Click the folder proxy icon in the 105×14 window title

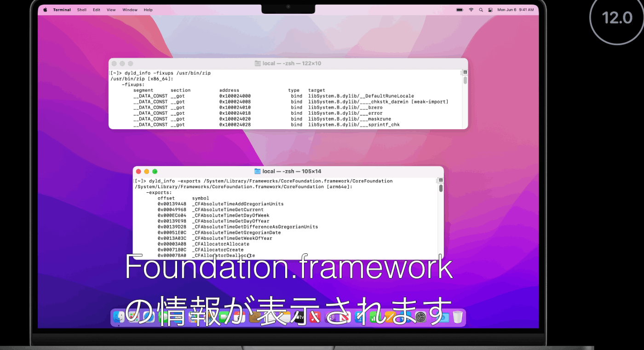coord(258,172)
